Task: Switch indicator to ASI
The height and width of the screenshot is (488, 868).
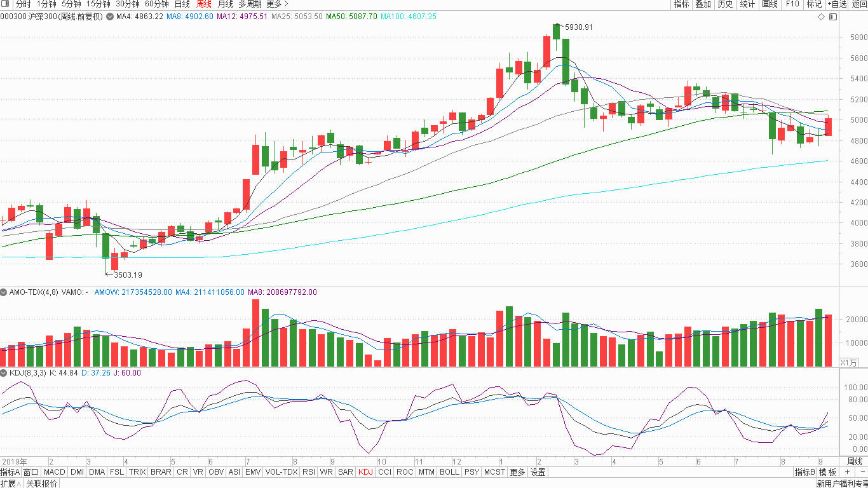Action: [234, 472]
